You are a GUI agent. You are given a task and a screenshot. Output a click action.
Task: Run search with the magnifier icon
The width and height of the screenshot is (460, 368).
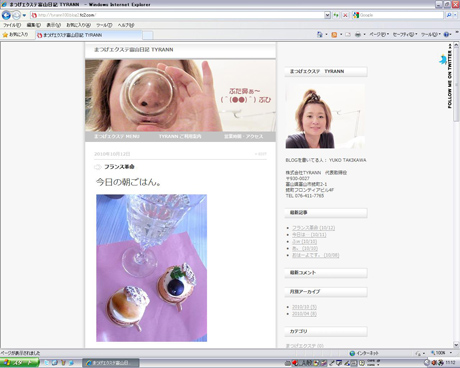click(449, 15)
